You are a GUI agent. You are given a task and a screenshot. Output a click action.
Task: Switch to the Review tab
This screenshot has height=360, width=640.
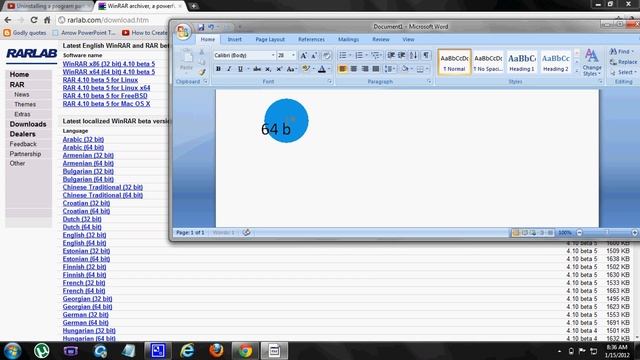point(380,40)
